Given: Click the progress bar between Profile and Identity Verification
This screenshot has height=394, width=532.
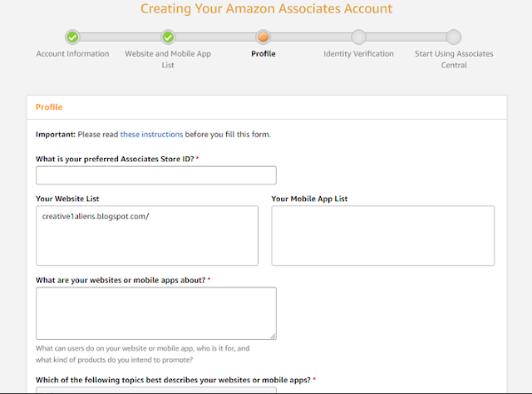Looking at the screenshot, I should click(311, 37).
